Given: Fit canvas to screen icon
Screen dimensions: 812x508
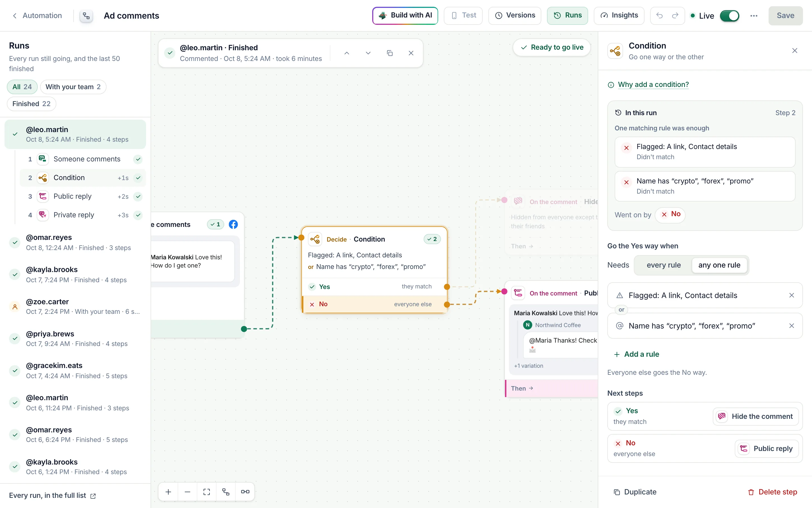Looking at the screenshot, I should coord(207,492).
